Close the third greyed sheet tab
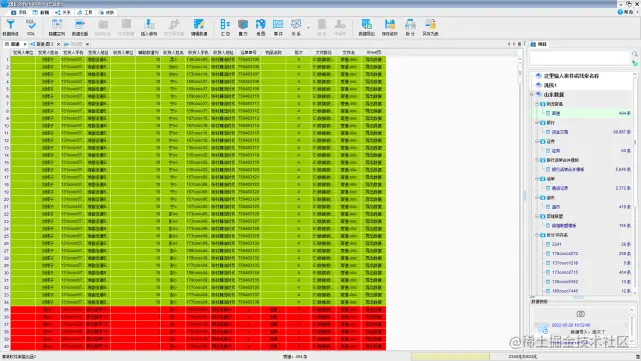641x361 pixels. click(x=87, y=44)
